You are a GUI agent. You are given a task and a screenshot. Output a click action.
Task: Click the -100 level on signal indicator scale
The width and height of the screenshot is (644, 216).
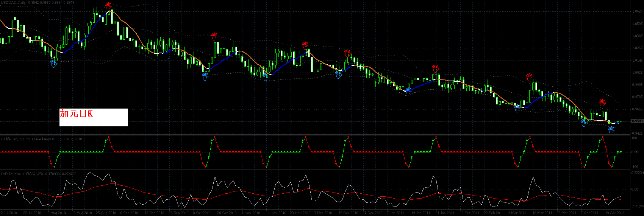pyautogui.click(x=635, y=166)
